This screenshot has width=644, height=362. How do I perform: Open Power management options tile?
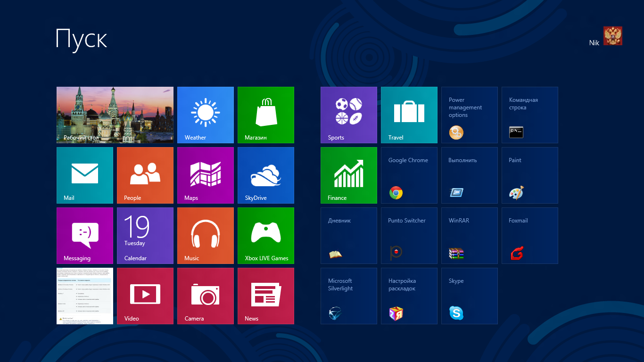point(470,115)
